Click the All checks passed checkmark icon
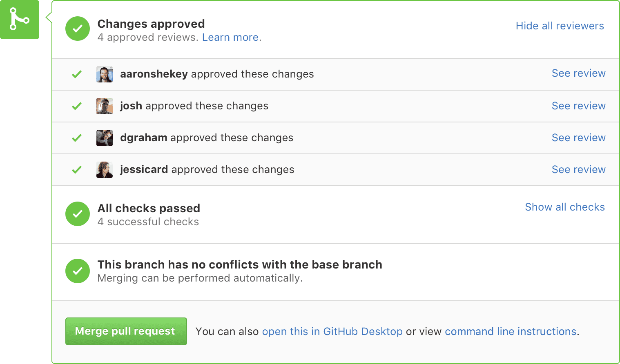Viewport: 620px width, 364px height. point(77,214)
